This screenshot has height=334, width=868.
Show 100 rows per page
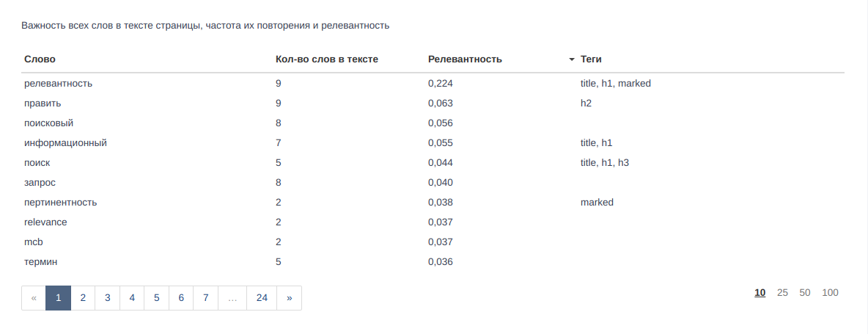pos(830,293)
